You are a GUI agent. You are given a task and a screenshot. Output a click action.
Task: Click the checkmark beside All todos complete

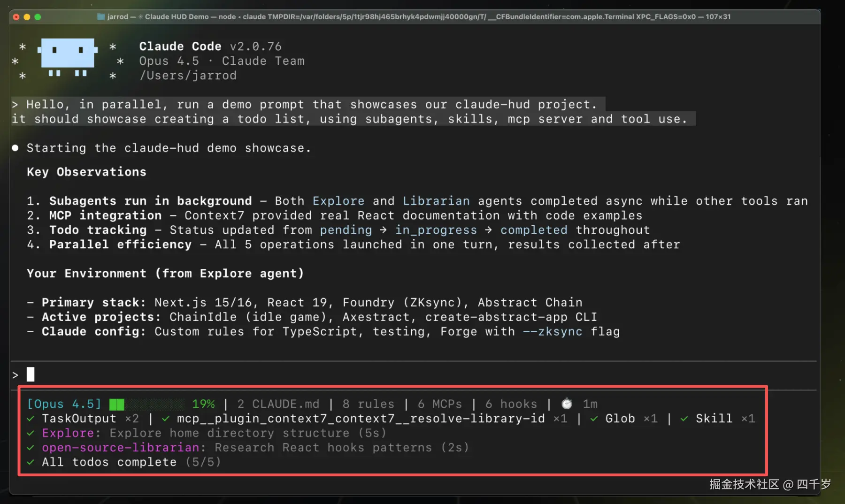(31, 462)
